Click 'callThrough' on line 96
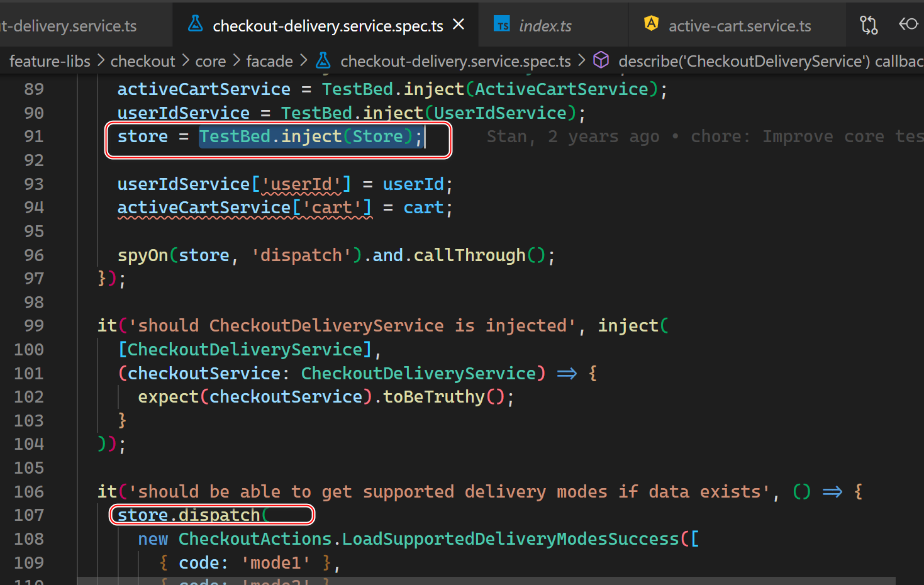 click(x=469, y=255)
